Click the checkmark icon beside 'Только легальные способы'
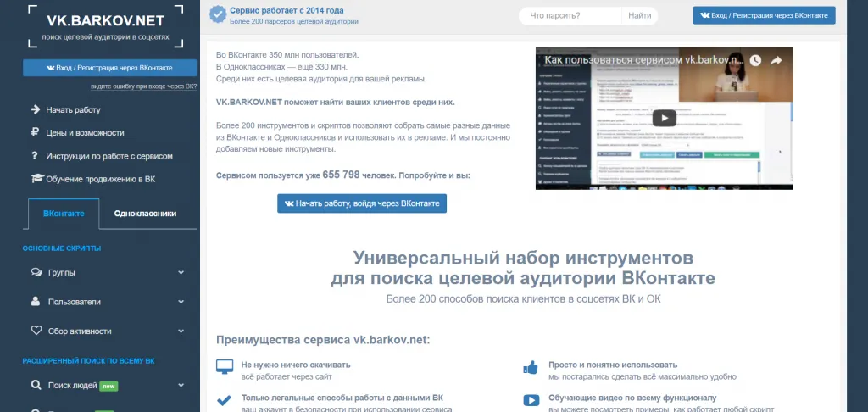868x412 pixels. [x=224, y=400]
